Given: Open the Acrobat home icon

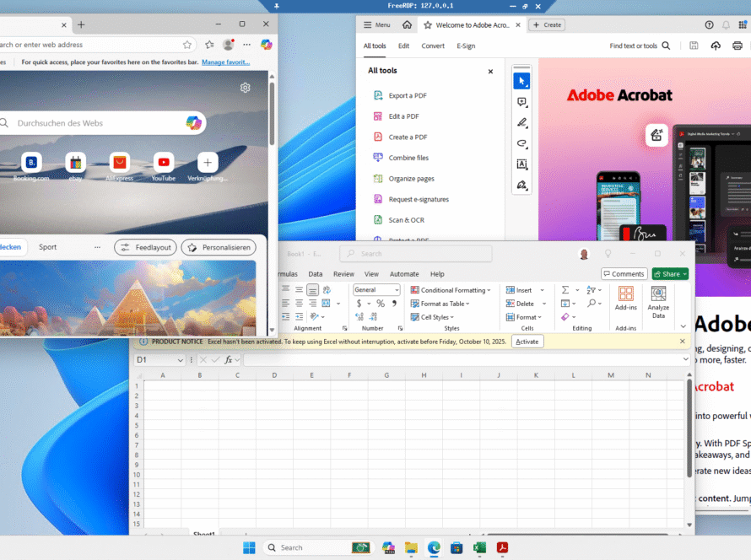Looking at the screenshot, I should 408,25.
